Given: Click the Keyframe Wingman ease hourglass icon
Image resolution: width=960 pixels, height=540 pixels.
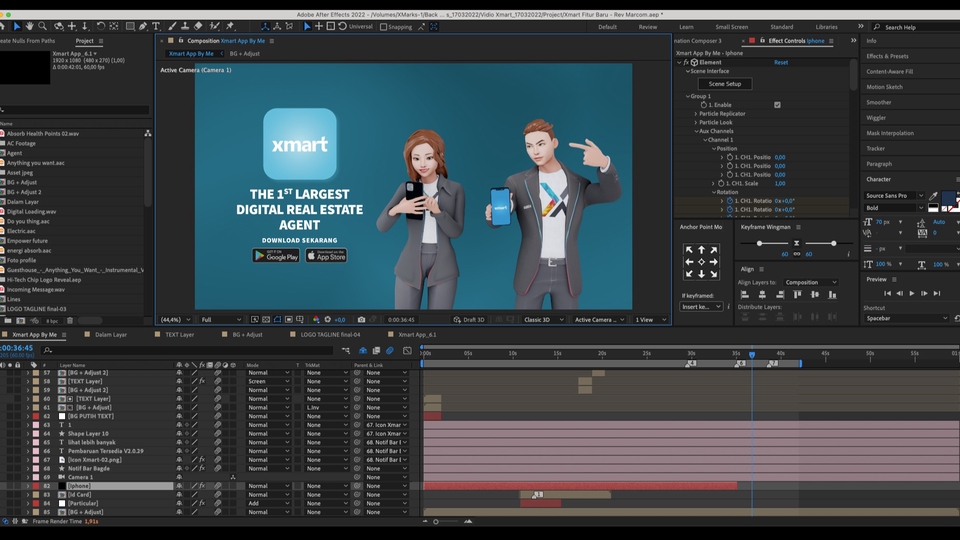Looking at the screenshot, I should pos(797,243).
